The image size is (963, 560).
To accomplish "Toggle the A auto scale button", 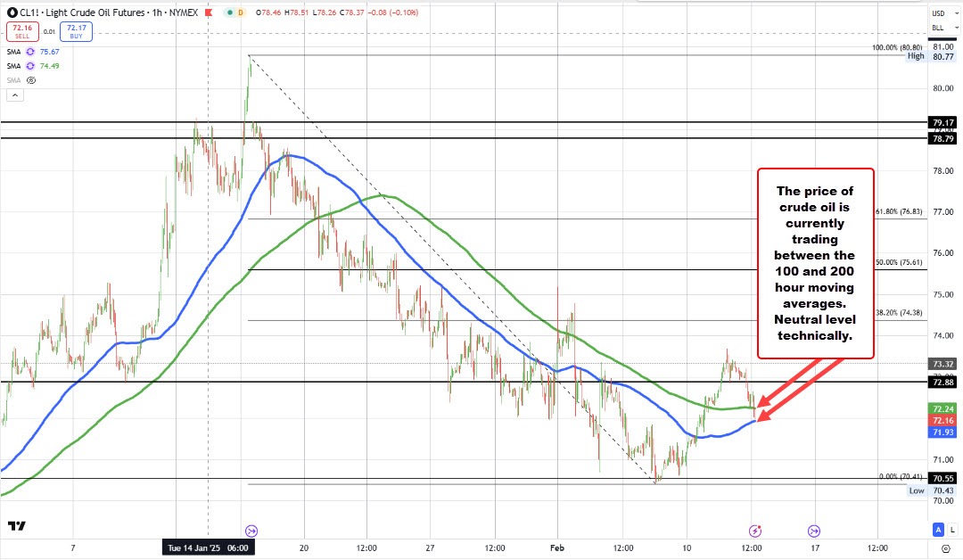I will 938,530.
